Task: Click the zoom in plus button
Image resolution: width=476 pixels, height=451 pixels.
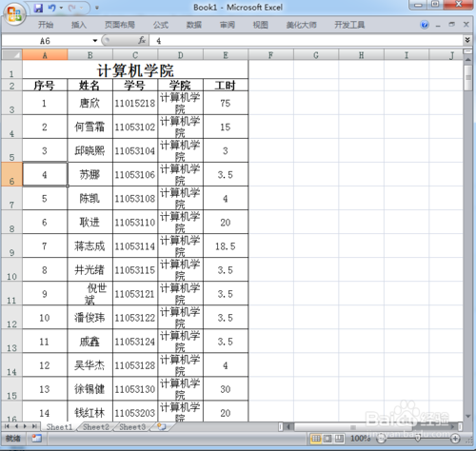Action: 455,439
